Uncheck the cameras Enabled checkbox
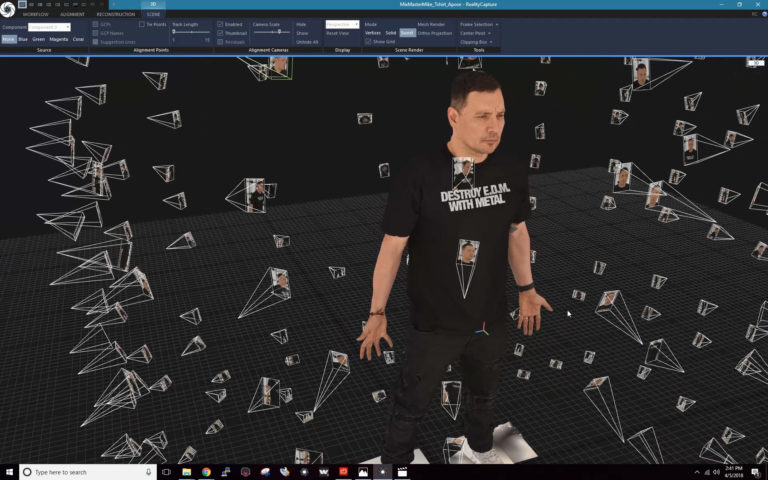This screenshot has height=480, width=768. click(220, 24)
